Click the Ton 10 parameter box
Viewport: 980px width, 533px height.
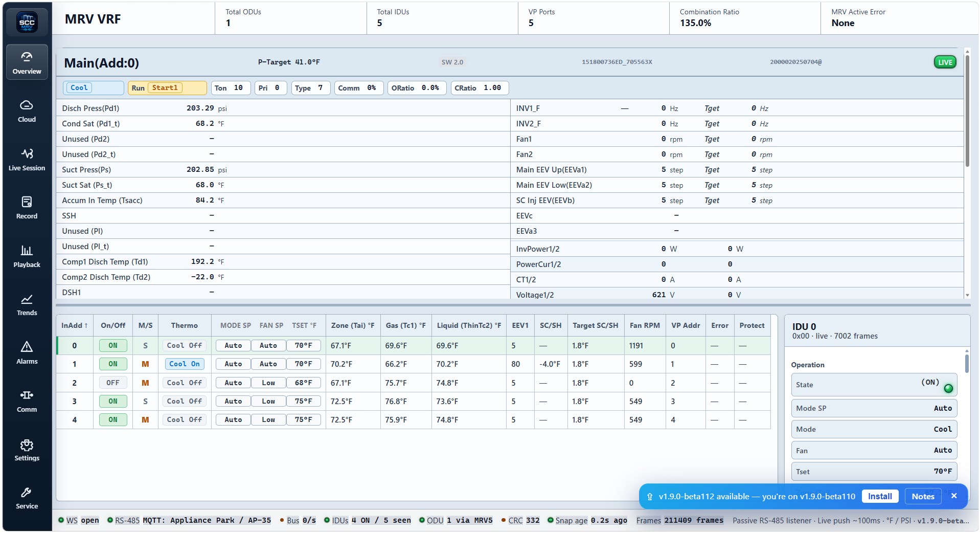click(x=231, y=88)
